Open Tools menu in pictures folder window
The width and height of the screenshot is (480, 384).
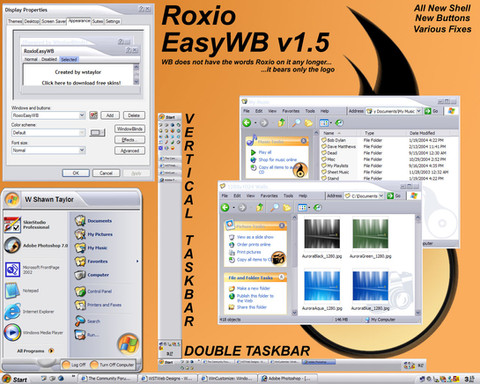pyautogui.click(x=288, y=196)
